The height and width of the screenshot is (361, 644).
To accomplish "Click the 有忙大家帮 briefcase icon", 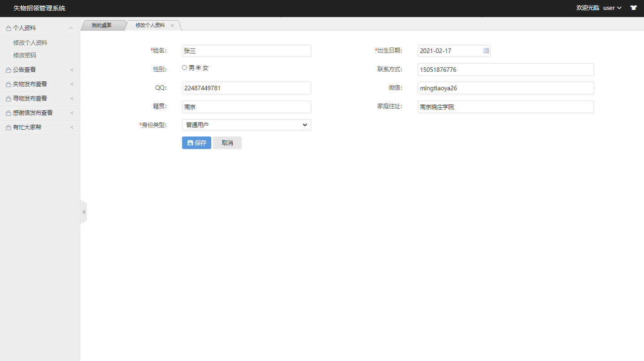I will [x=8, y=127].
